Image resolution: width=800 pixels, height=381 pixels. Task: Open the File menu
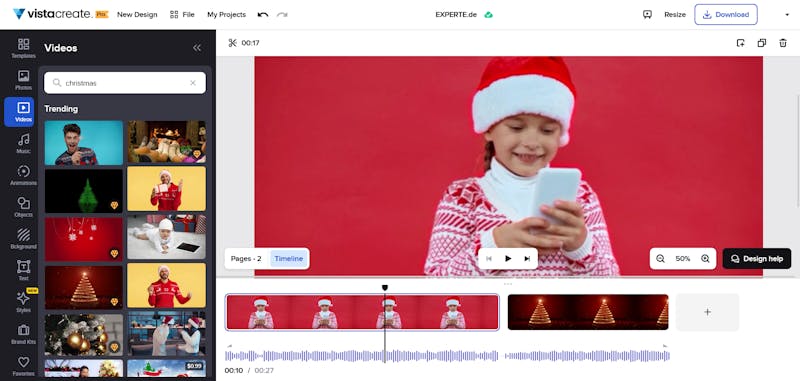(182, 15)
